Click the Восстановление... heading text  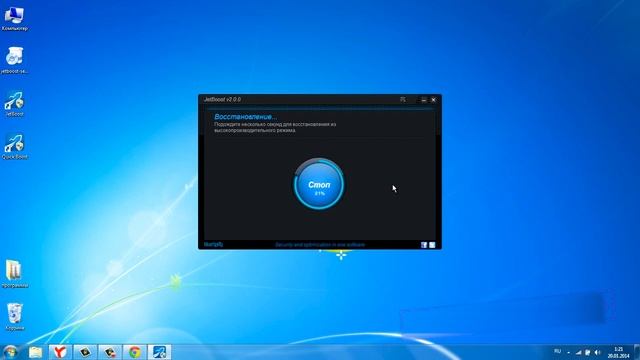point(245,117)
